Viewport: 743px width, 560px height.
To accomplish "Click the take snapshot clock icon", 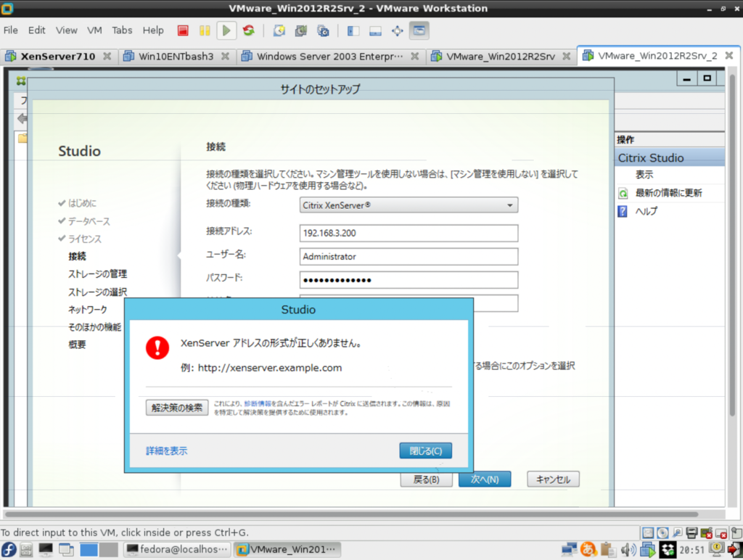I will (279, 30).
